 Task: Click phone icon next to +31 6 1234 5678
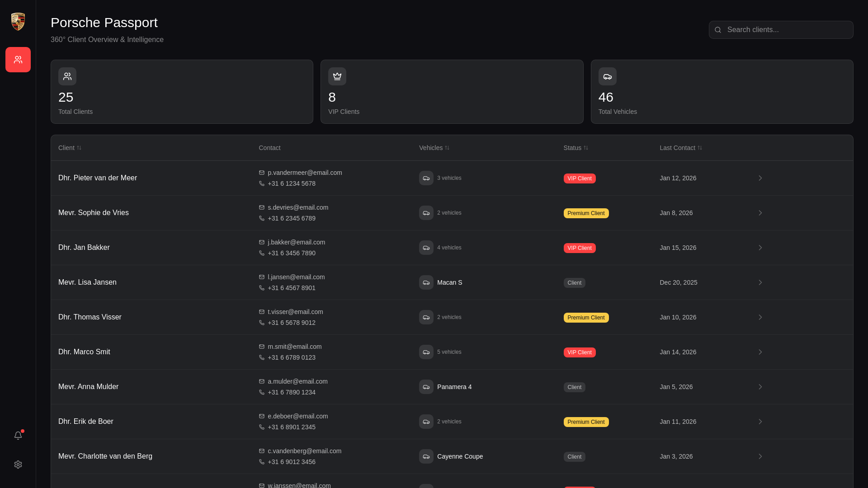pos(262,183)
